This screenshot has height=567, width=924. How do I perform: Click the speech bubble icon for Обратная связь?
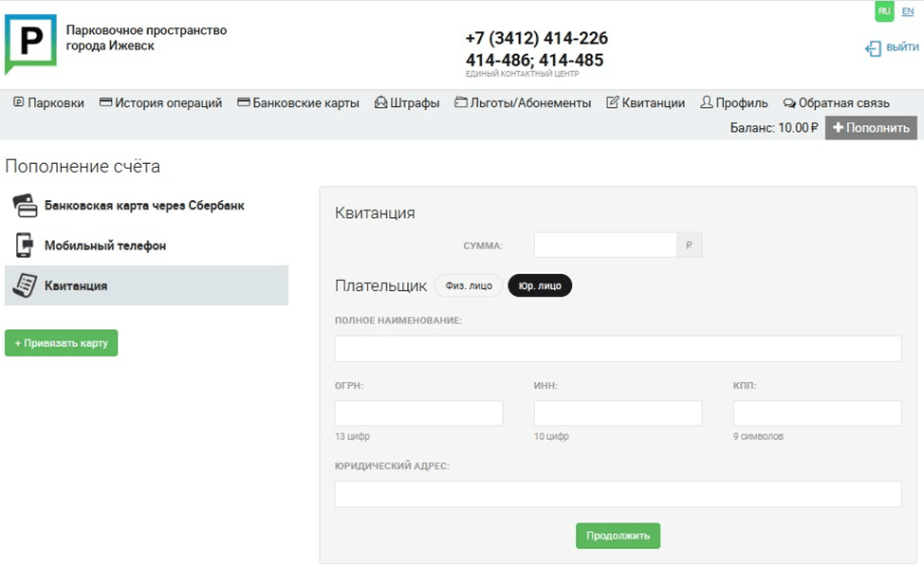tap(789, 103)
